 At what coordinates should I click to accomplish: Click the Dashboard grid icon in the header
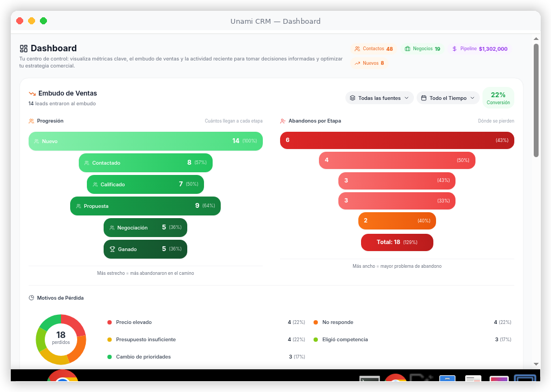pyautogui.click(x=24, y=48)
